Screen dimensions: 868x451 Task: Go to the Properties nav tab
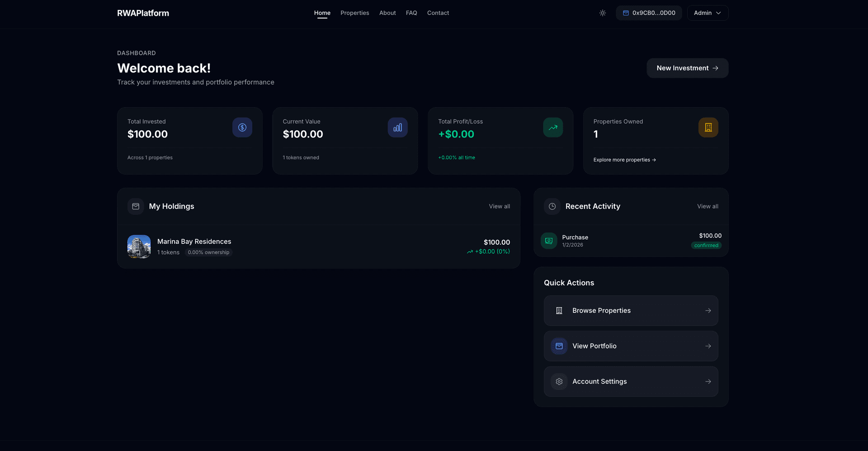click(354, 13)
